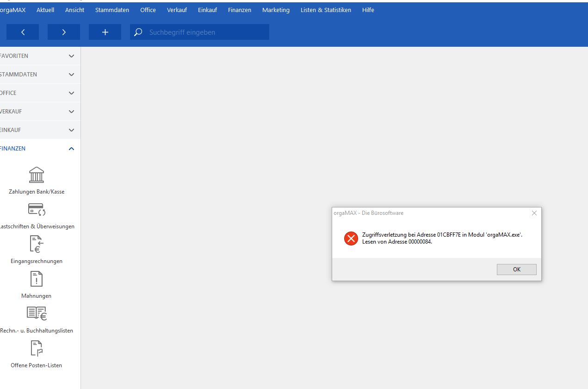Expand the Office sidebar section
588x389 pixels.
[40, 93]
